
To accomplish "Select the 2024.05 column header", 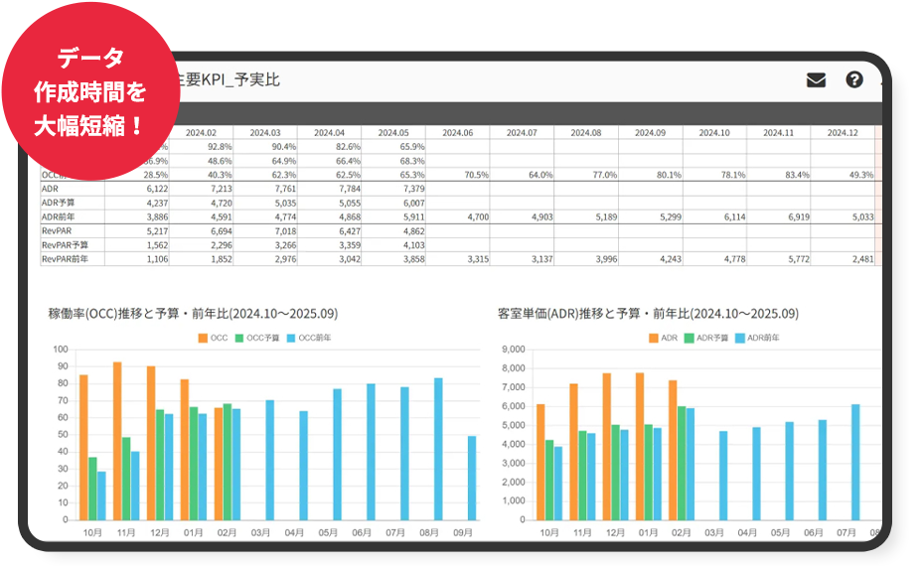I will [x=393, y=133].
